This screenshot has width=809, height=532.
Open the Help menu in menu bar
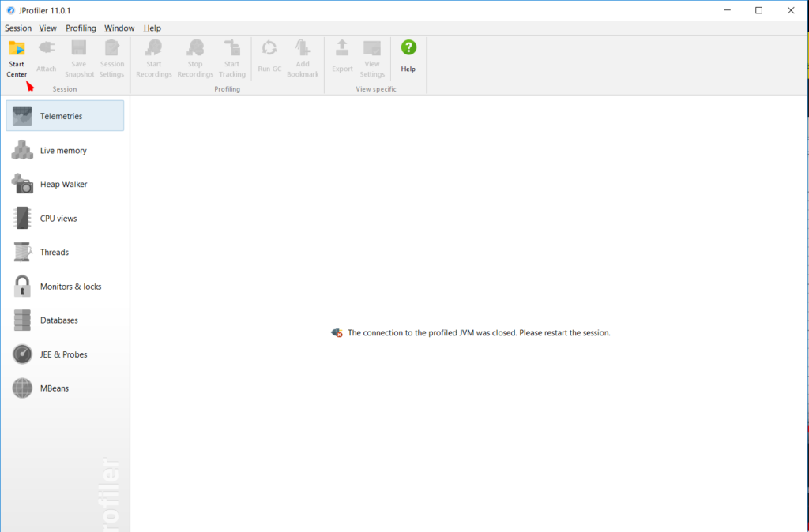pos(152,28)
